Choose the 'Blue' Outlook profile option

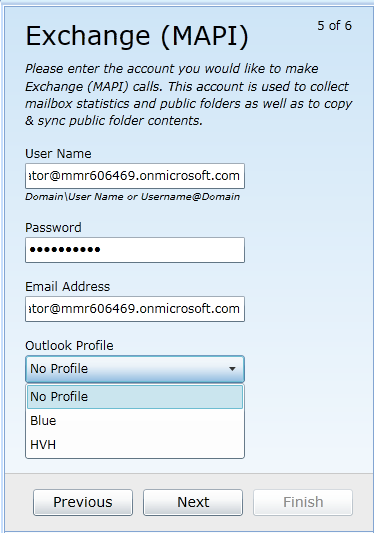[x=135, y=421]
